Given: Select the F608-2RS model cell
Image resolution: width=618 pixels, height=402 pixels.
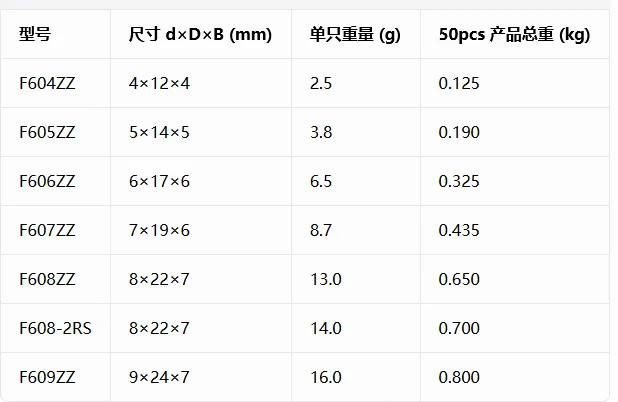Looking at the screenshot, I should [55, 328].
